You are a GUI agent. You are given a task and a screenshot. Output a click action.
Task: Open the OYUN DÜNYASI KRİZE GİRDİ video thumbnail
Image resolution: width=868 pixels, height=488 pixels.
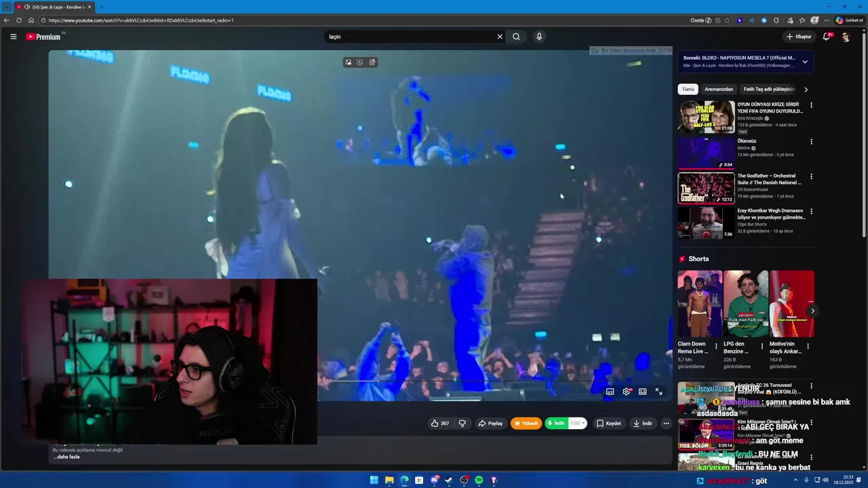(706, 117)
